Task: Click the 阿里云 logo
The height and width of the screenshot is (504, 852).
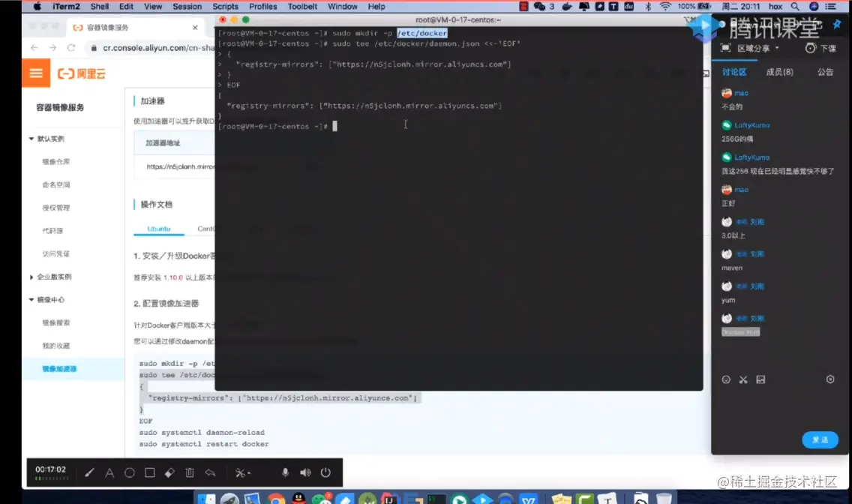Action: coord(82,73)
